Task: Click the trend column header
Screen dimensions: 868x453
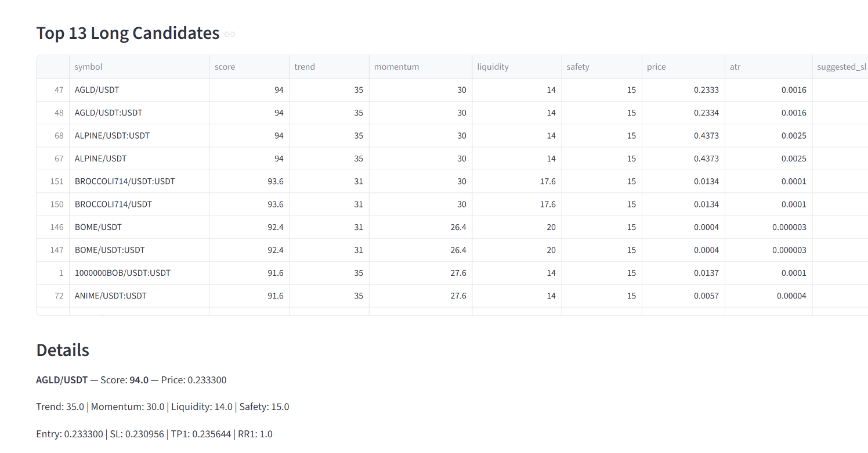Action: pyautogui.click(x=305, y=67)
